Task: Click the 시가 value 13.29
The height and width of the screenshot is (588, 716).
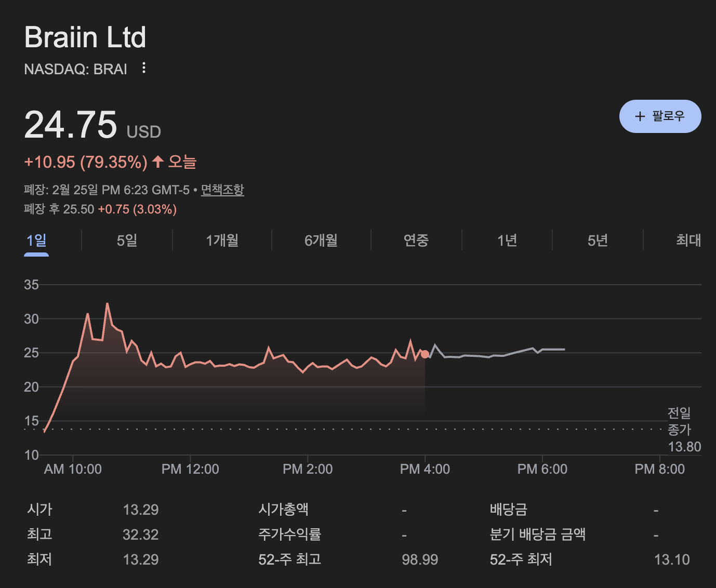Action: tap(141, 510)
